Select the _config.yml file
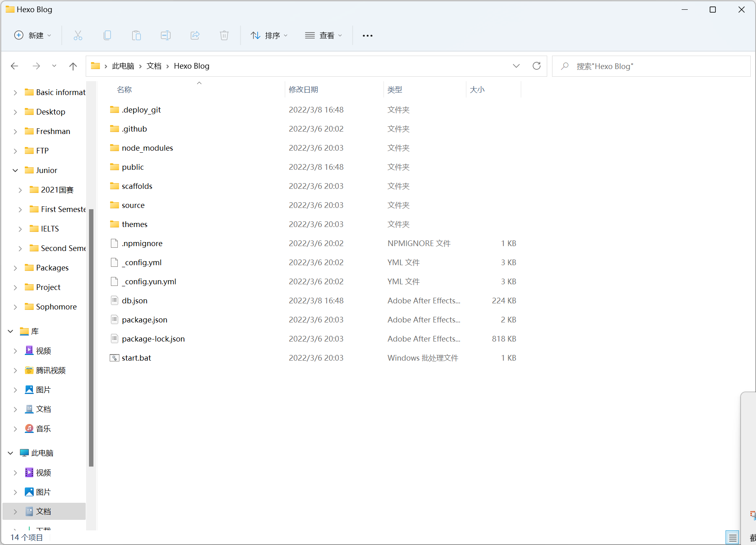 [143, 263]
